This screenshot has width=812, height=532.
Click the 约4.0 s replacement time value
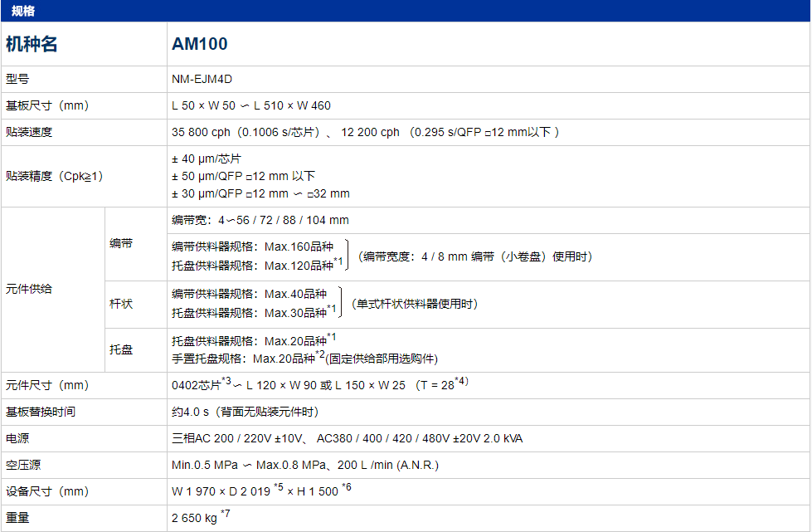[245, 412]
